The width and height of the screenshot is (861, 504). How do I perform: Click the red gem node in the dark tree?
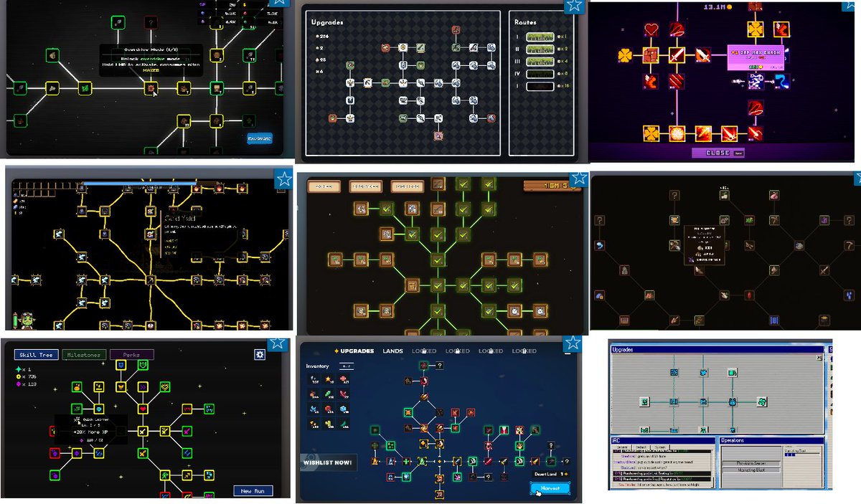749,294
